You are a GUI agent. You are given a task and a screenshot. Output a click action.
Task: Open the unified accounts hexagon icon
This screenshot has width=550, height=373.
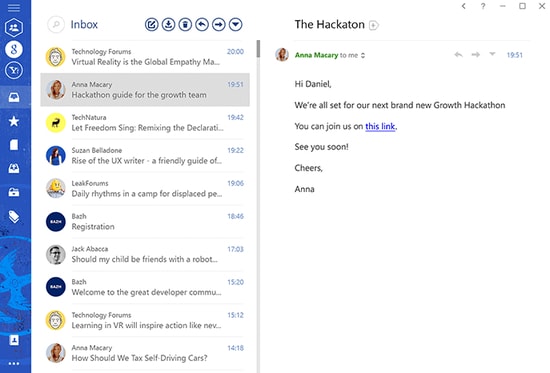tap(14, 27)
